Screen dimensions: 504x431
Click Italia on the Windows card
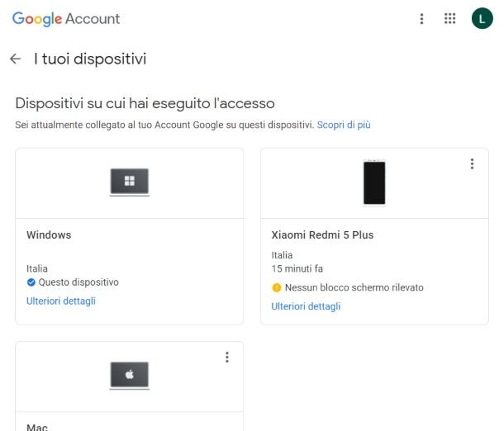(37, 268)
